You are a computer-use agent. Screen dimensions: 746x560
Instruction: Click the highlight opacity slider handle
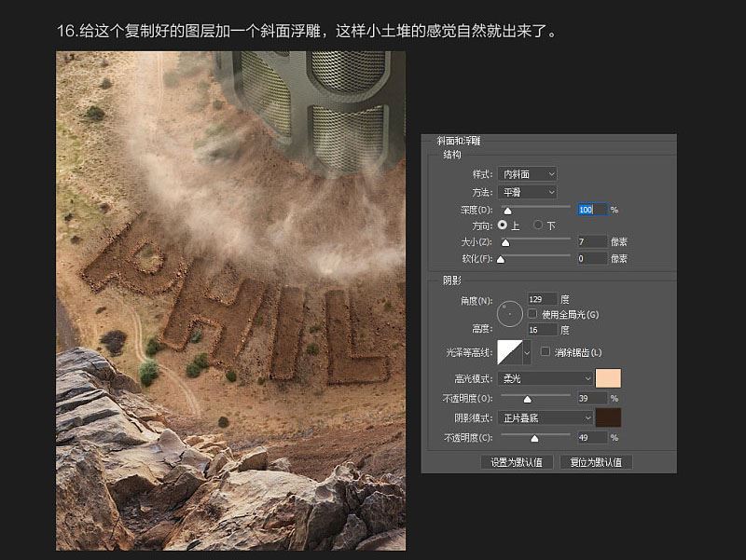click(528, 399)
